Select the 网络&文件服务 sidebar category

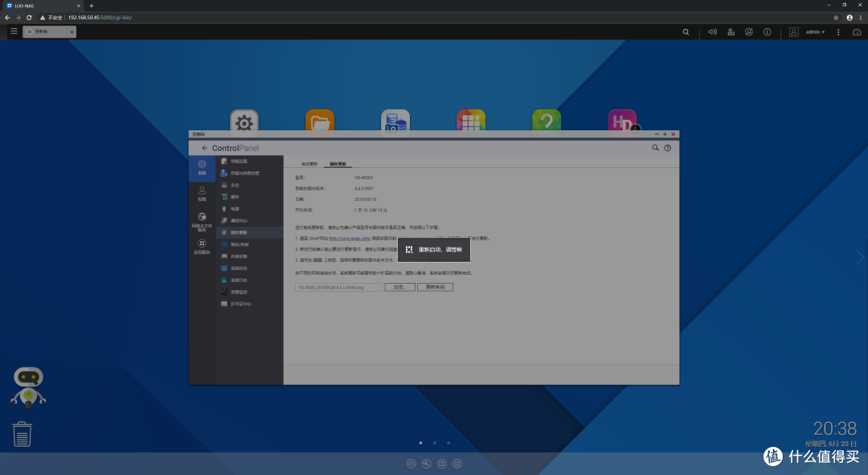pyautogui.click(x=202, y=221)
